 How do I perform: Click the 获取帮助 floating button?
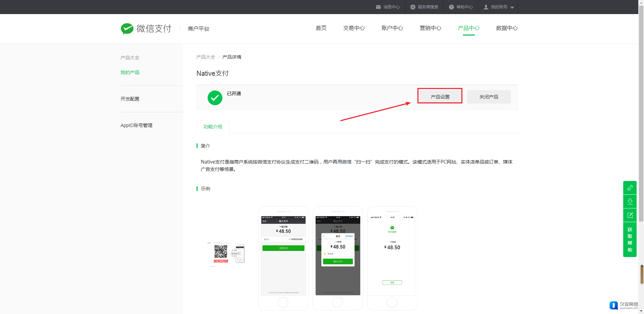(630, 240)
